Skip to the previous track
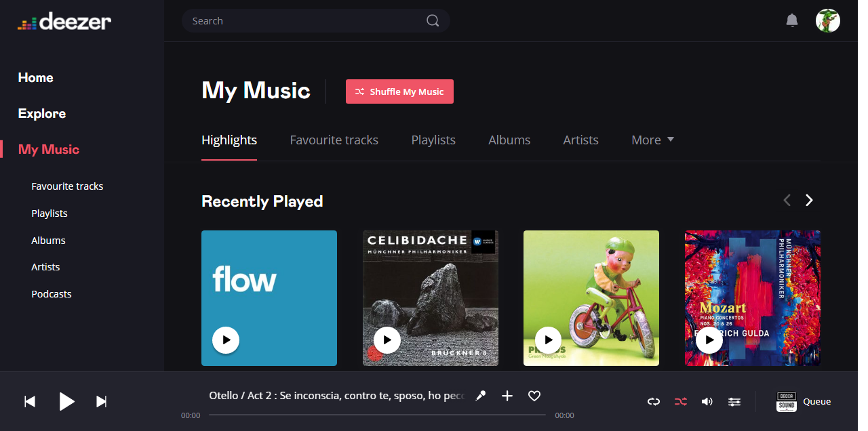 30,402
